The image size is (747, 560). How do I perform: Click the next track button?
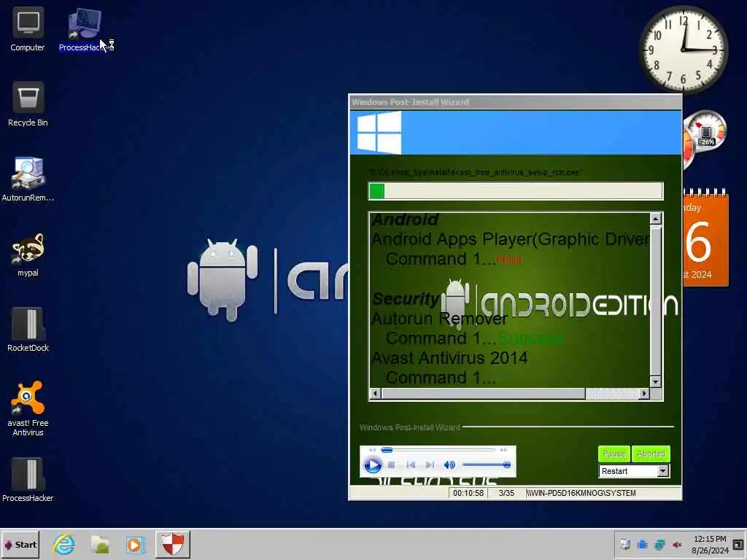[430, 464]
